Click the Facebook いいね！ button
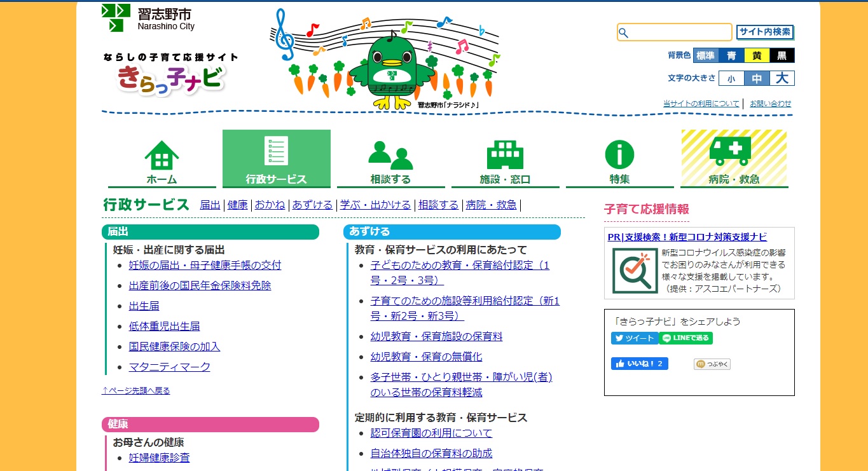868x471 pixels. click(x=640, y=364)
